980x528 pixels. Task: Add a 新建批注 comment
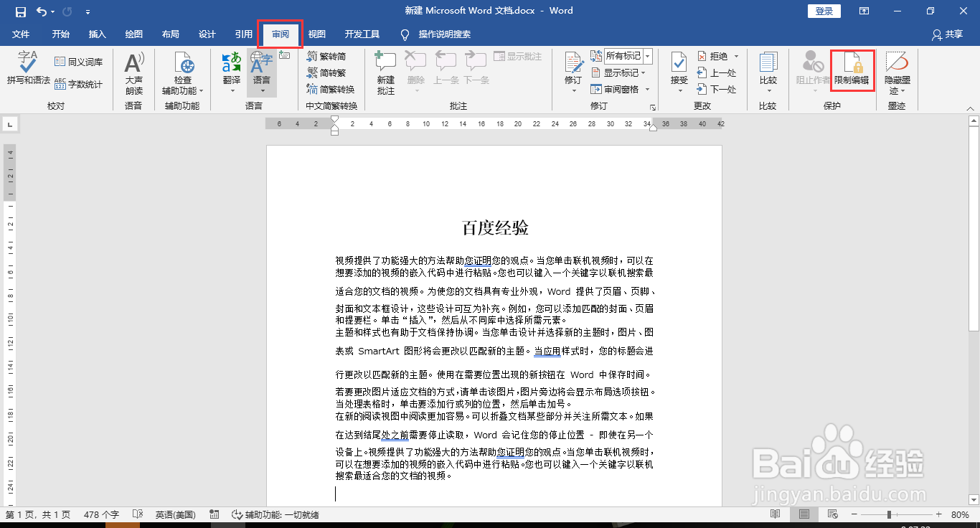point(386,73)
